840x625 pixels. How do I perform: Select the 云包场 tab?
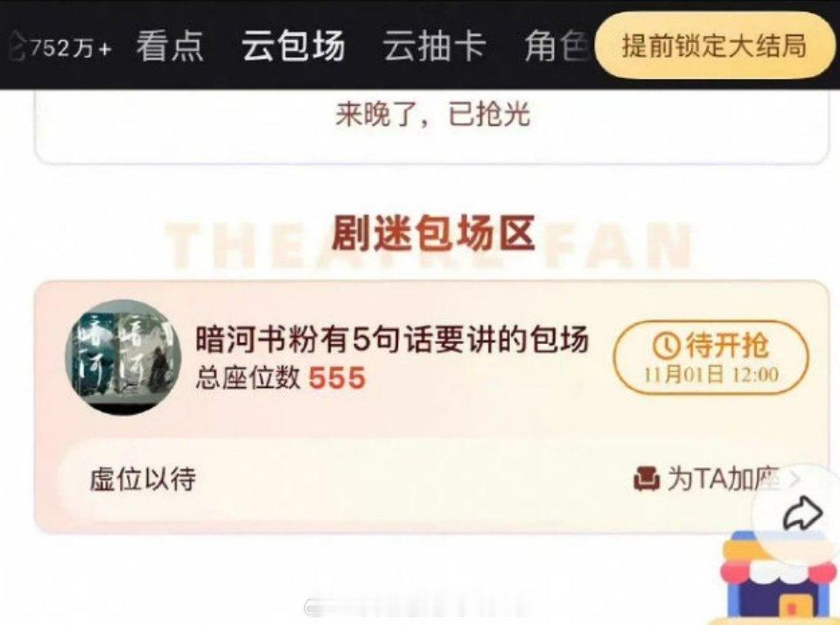pyautogui.click(x=293, y=46)
